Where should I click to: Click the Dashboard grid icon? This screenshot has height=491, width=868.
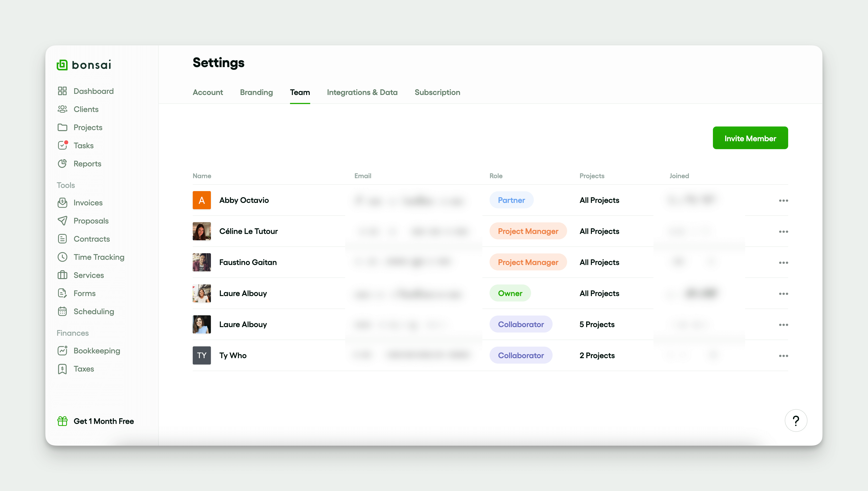tap(62, 91)
